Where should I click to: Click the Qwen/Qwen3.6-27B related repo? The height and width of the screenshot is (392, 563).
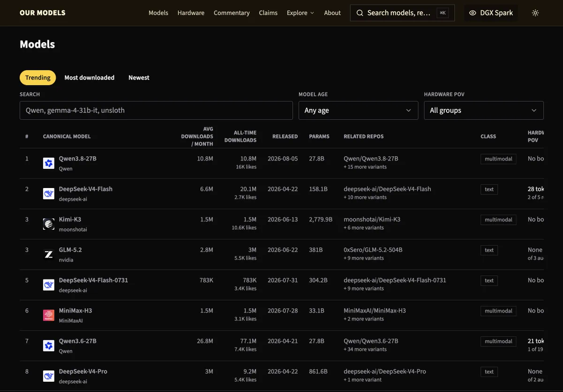tap(371, 341)
